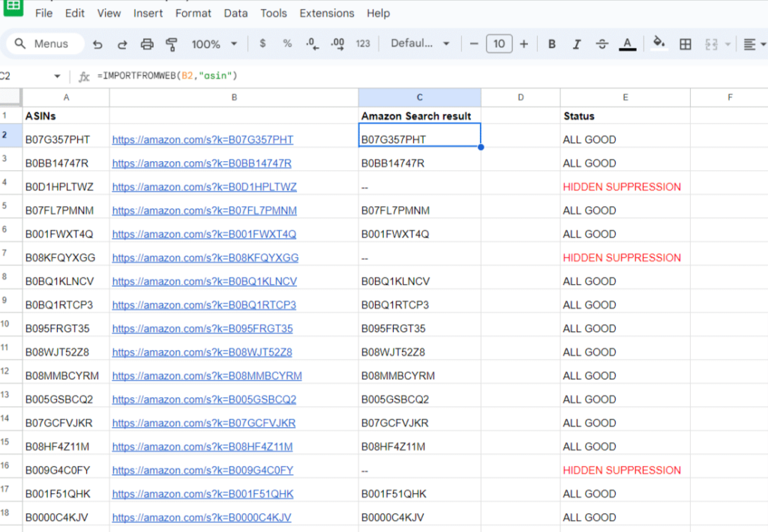The height and width of the screenshot is (532, 768).
Task: Open the Extensions menu
Action: 327,13
